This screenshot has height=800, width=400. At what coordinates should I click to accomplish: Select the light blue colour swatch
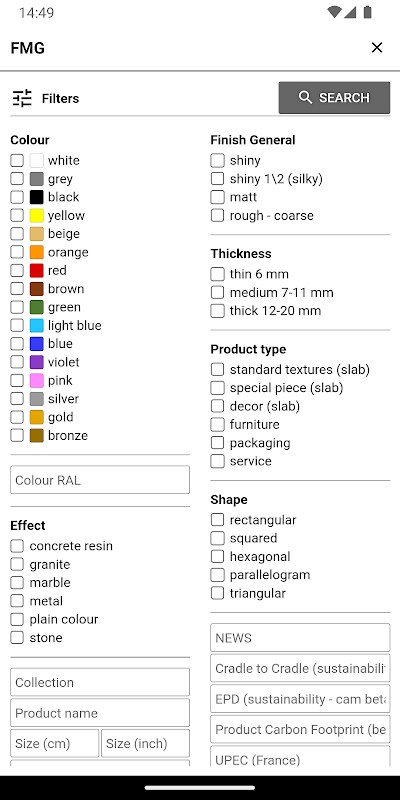click(36, 326)
